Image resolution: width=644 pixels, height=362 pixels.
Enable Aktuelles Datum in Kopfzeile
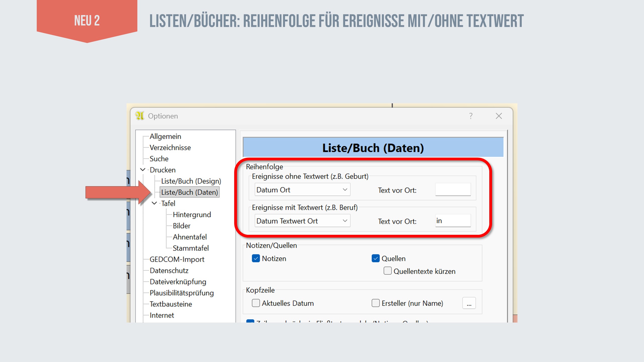256,303
